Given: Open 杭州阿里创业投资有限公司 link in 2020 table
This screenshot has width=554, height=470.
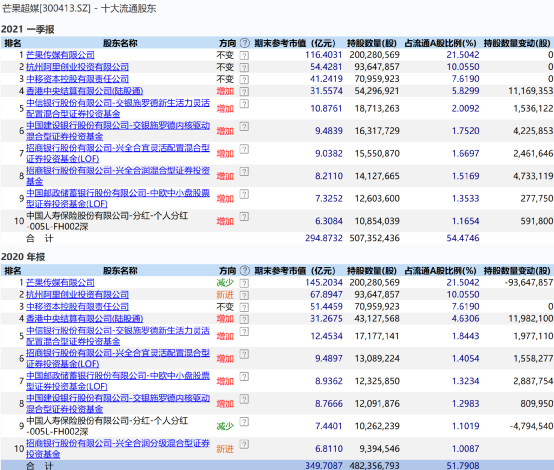Looking at the screenshot, I should [77, 295].
